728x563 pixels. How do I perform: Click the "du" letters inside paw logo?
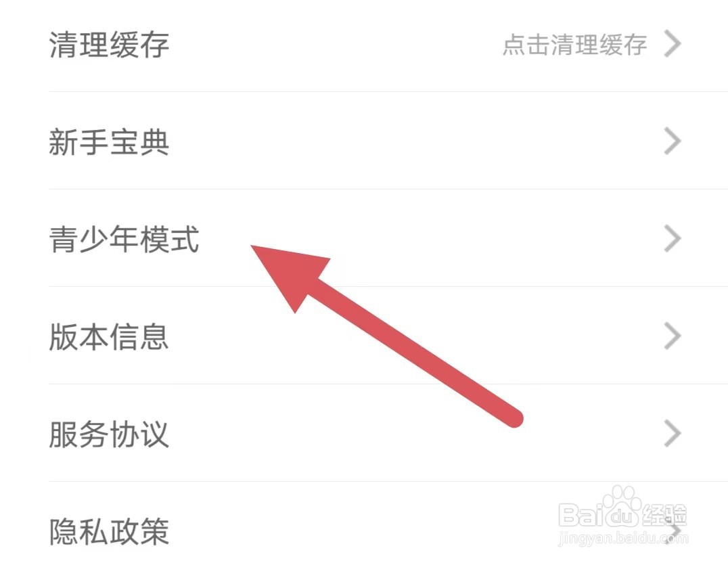click(622, 516)
